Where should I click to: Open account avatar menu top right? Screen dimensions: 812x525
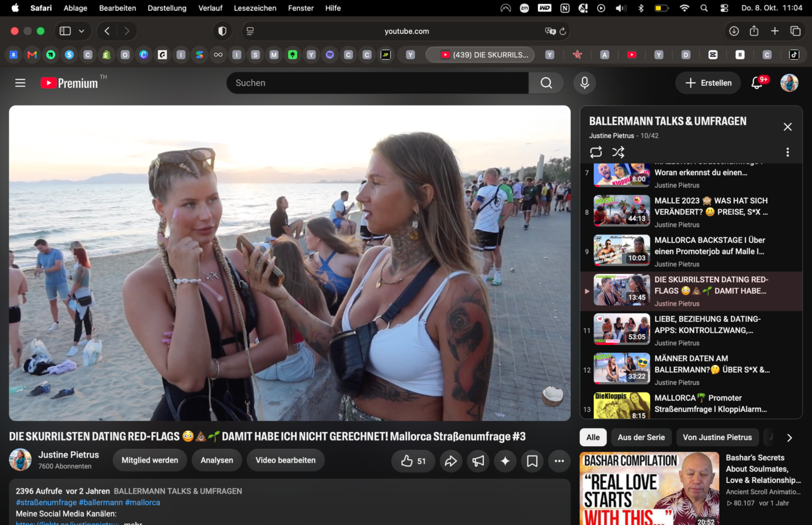point(789,83)
